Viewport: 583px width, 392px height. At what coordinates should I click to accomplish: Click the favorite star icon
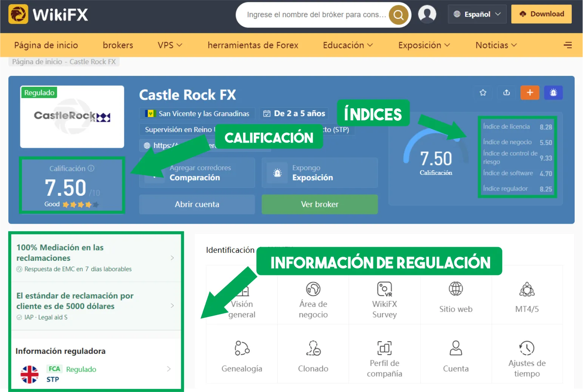click(483, 92)
